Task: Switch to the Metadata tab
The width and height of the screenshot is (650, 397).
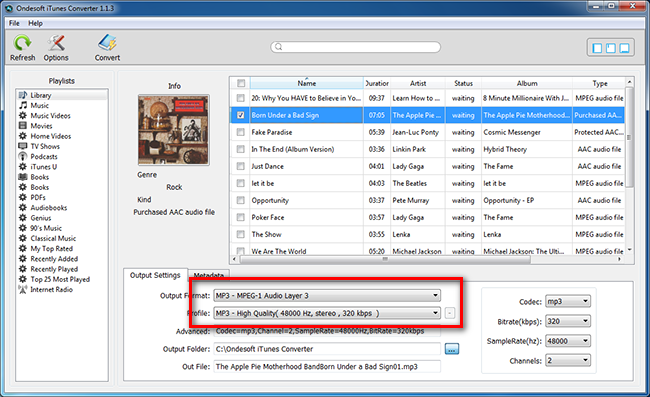Action: pos(209,275)
